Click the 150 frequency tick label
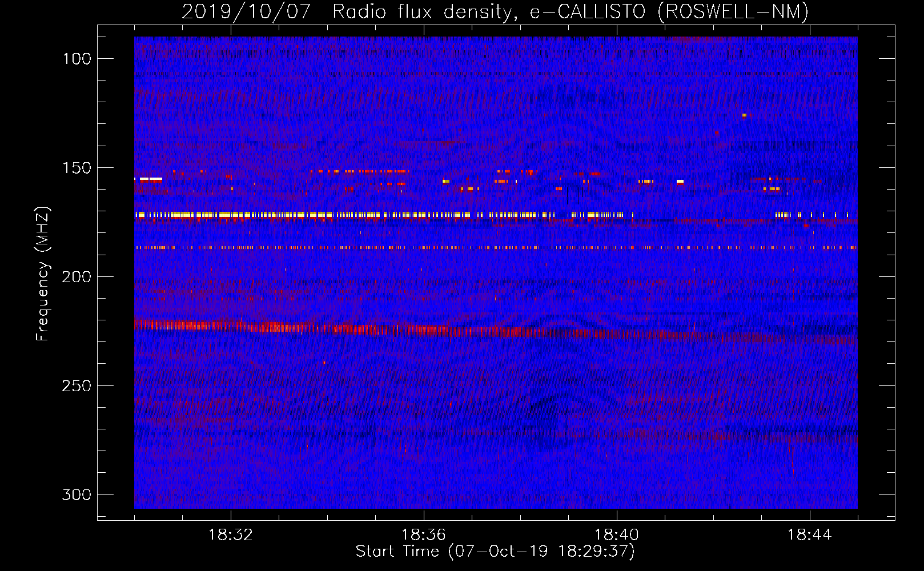Screen dimensions: 924x571 point(77,168)
